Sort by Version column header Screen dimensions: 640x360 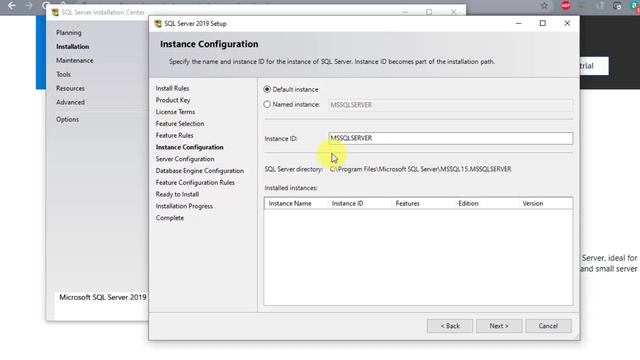[x=545, y=203]
